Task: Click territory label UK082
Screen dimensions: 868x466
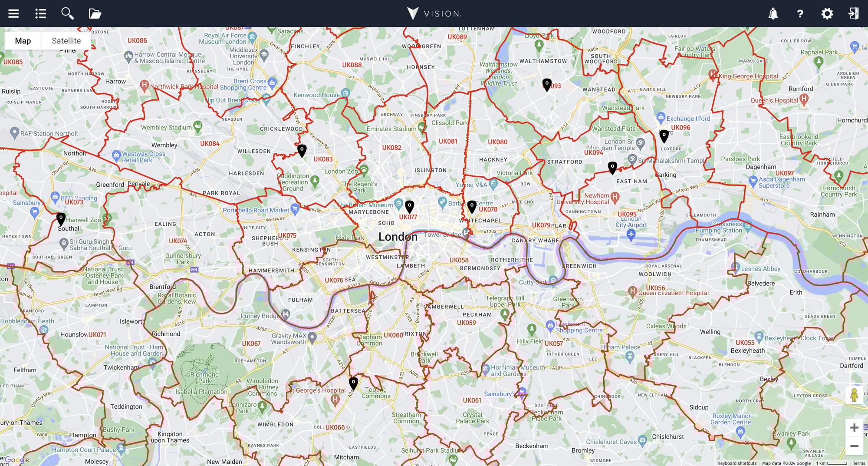Action: tap(391, 148)
